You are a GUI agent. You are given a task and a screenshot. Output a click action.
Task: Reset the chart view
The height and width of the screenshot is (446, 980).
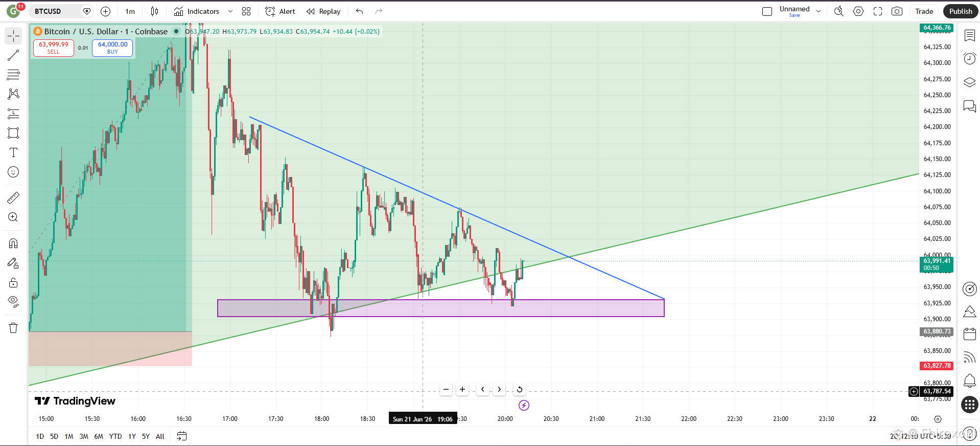(520, 389)
